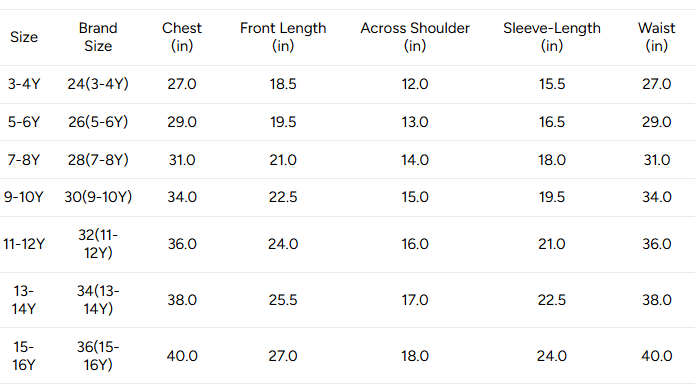The height and width of the screenshot is (387, 695).
Task: Click the 15-16Y size label
Action: click(24, 356)
